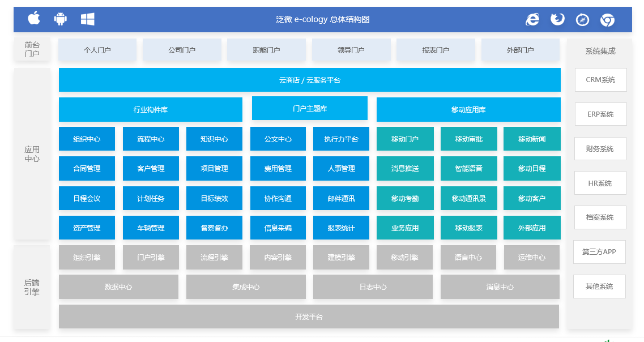Choose the 客户管理 module
Screen dimensions: 644x342
(x=151, y=168)
